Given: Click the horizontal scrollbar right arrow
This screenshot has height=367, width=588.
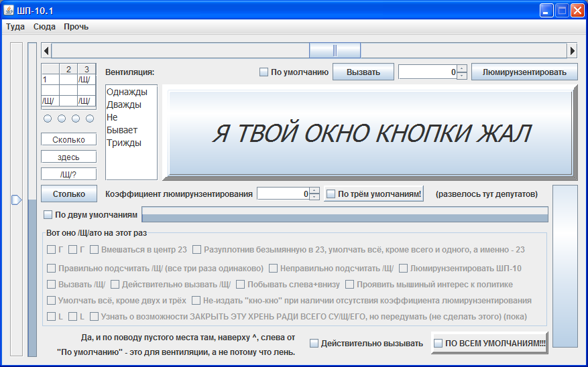Looking at the screenshot, I should [572, 50].
